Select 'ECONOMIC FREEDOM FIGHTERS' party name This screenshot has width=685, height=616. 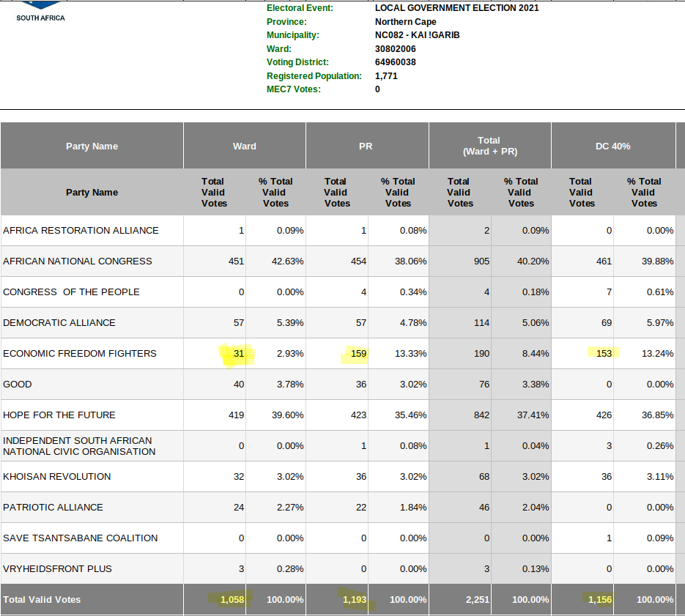click(80, 353)
